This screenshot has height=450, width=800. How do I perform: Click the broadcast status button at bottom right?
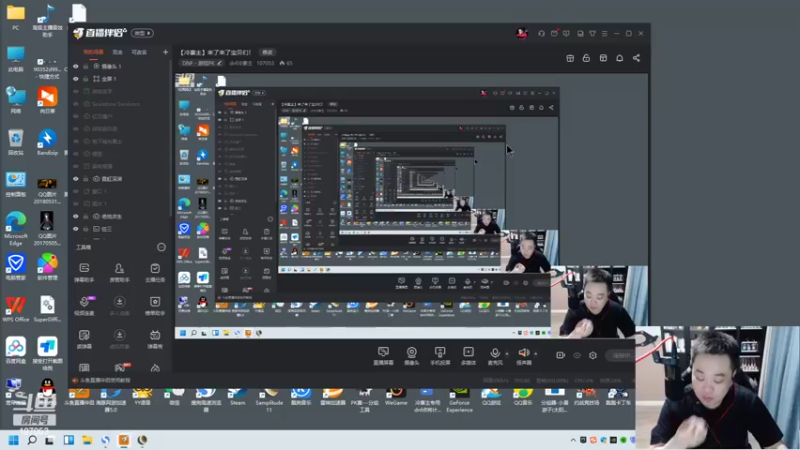pyautogui.click(x=621, y=355)
